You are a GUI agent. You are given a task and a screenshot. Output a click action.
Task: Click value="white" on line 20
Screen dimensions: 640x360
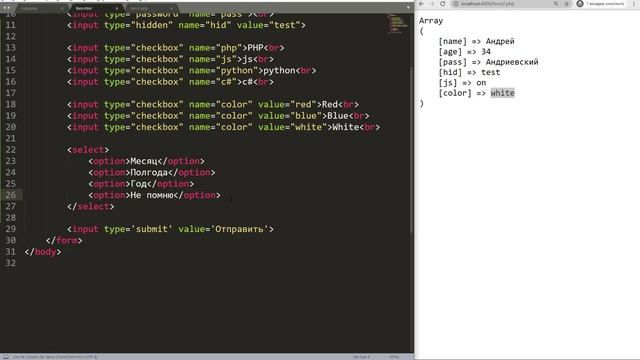(x=292, y=127)
